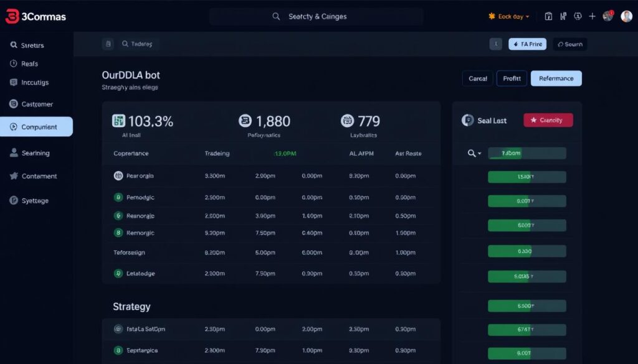638x364 pixels.
Task: Click the 103.3% stat icon
Action: click(118, 121)
